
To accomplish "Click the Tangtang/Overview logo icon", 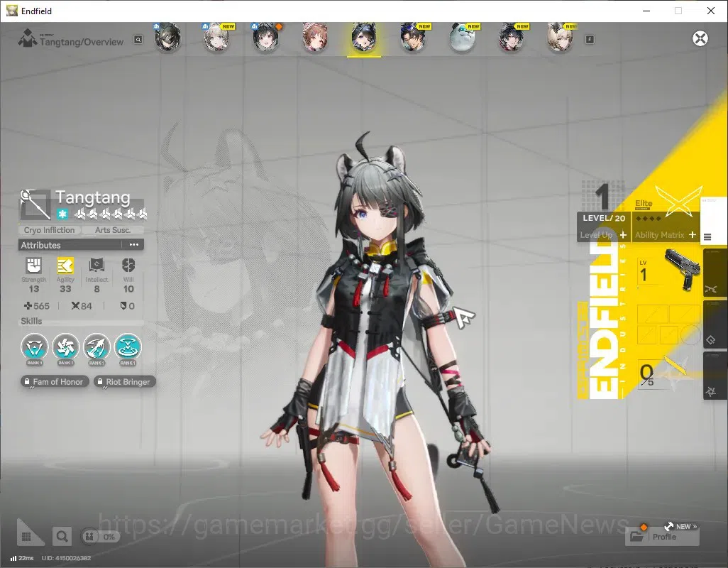I will coord(28,38).
